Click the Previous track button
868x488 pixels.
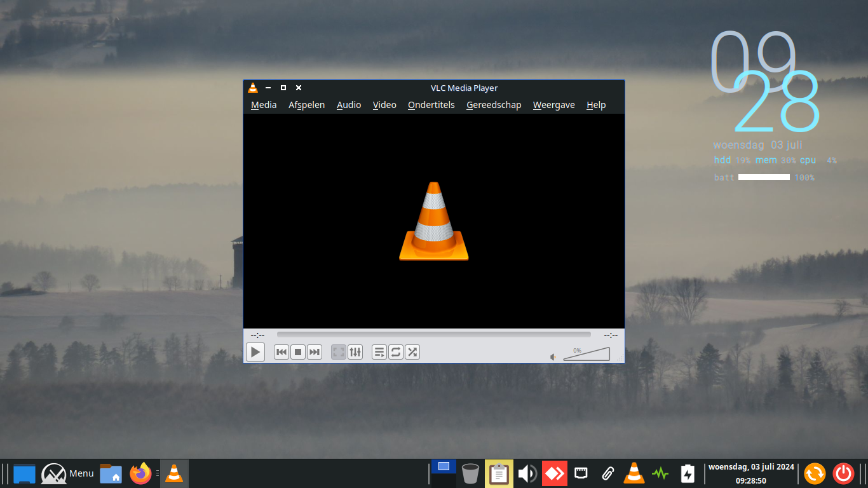point(281,352)
